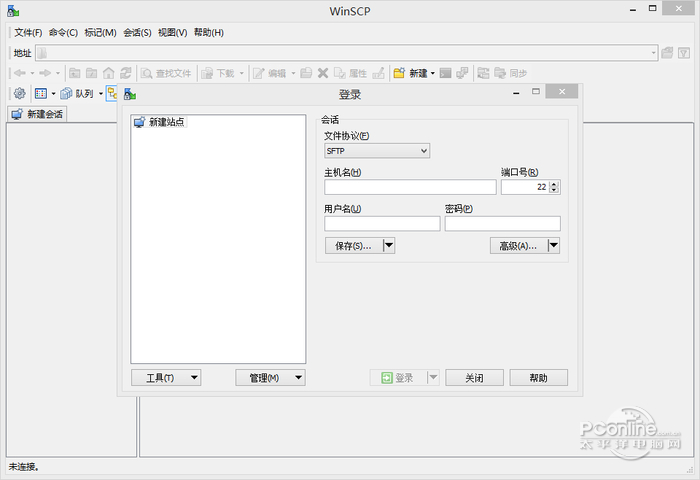700x480 pixels.
Task: Click the 关闭 close button
Action: click(474, 378)
